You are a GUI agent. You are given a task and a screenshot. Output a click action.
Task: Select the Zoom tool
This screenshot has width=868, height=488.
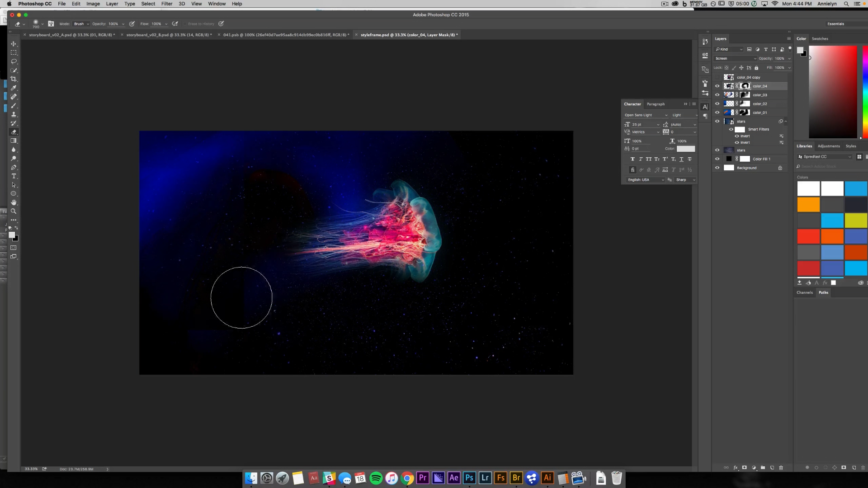[x=14, y=211]
